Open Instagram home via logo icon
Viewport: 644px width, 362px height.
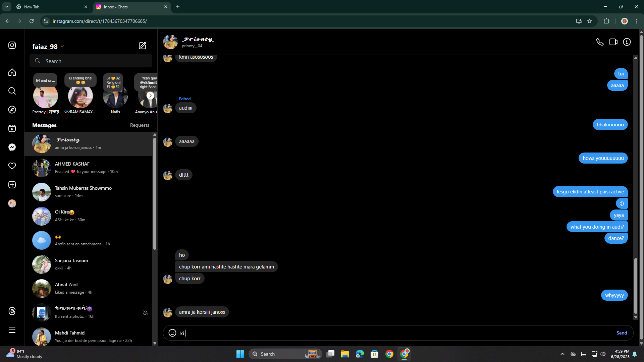[x=12, y=45]
